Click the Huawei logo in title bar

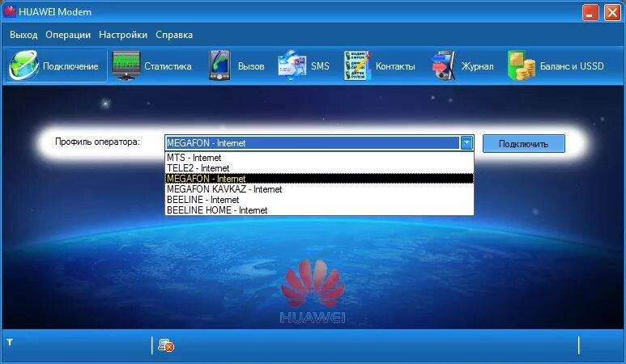[10, 11]
